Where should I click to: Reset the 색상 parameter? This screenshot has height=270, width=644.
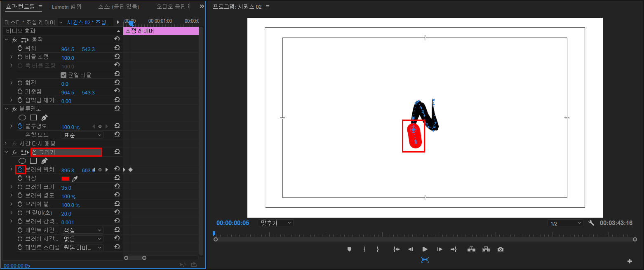pyautogui.click(x=117, y=178)
